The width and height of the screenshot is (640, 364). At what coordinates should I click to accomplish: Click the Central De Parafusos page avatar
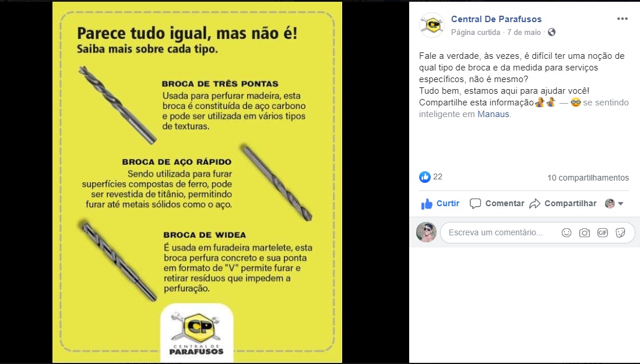tap(432, 25)
